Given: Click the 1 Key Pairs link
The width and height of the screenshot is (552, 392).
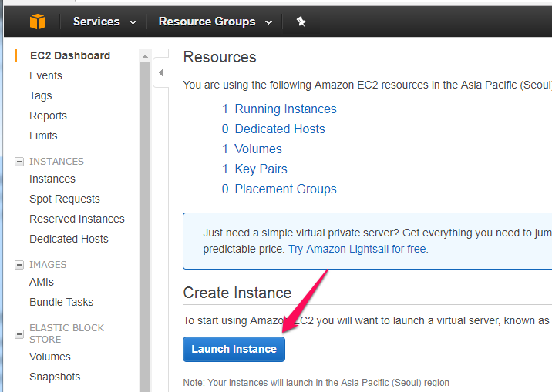Looking at the screenshot, I should coord(254,169).
